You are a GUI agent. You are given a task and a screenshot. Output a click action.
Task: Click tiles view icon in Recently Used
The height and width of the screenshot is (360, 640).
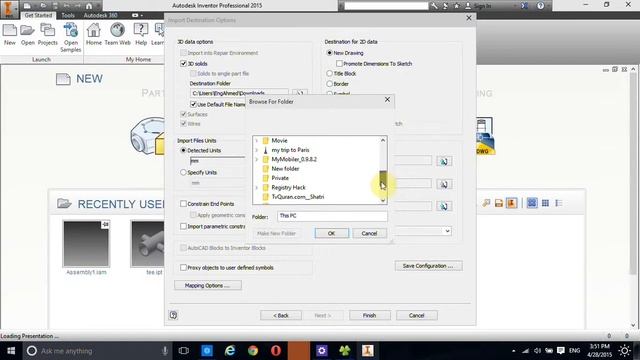(x=532, y=203)
